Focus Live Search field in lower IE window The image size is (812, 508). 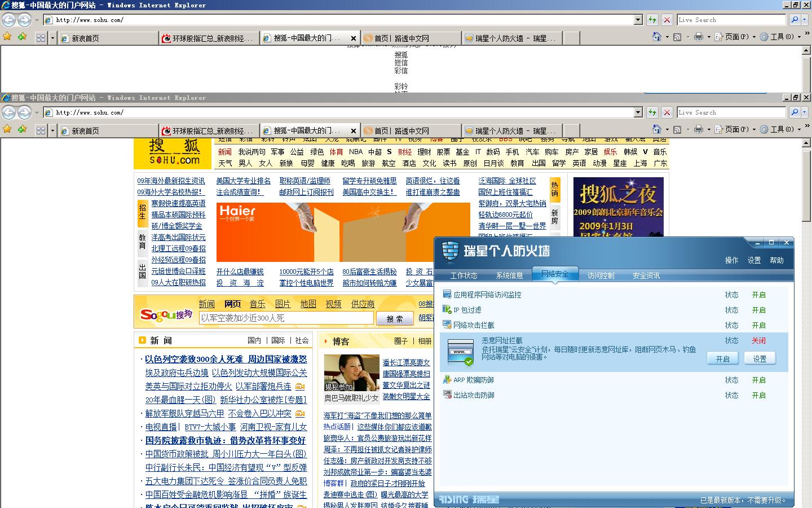coord(731,112)
